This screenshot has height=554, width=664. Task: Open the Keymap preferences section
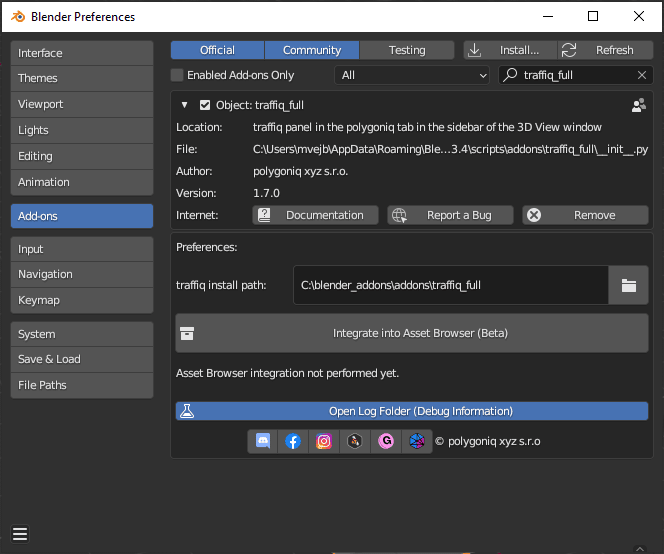[81, 300]
